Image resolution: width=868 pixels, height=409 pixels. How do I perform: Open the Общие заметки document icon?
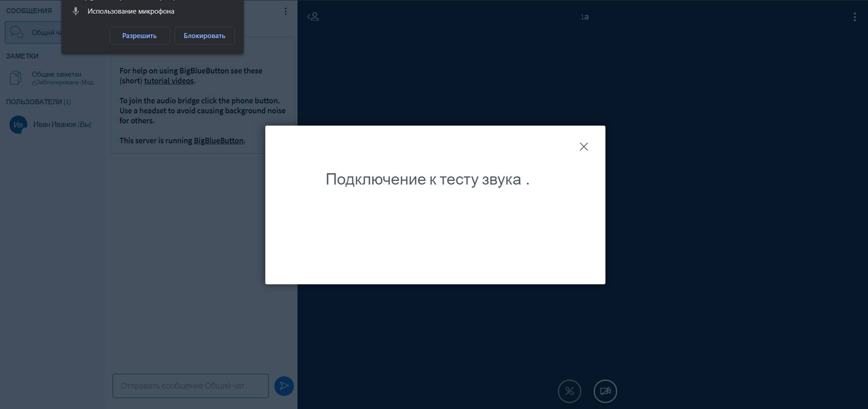coord(16,78)
